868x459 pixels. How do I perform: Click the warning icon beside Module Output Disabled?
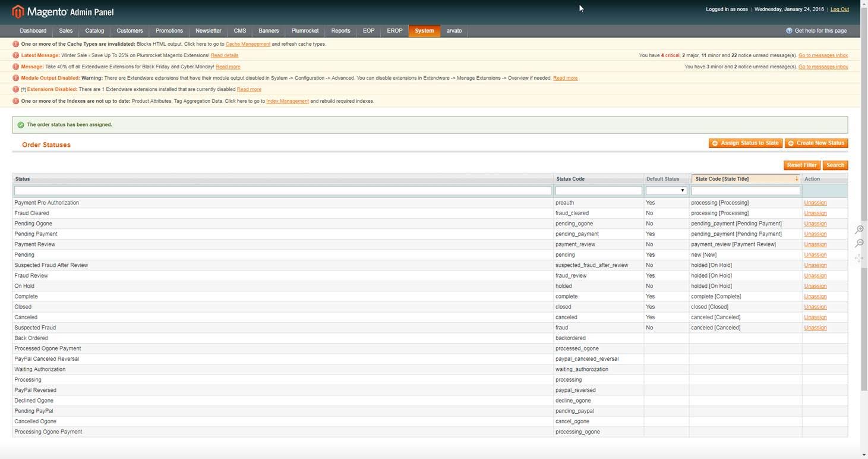[16, 78]
